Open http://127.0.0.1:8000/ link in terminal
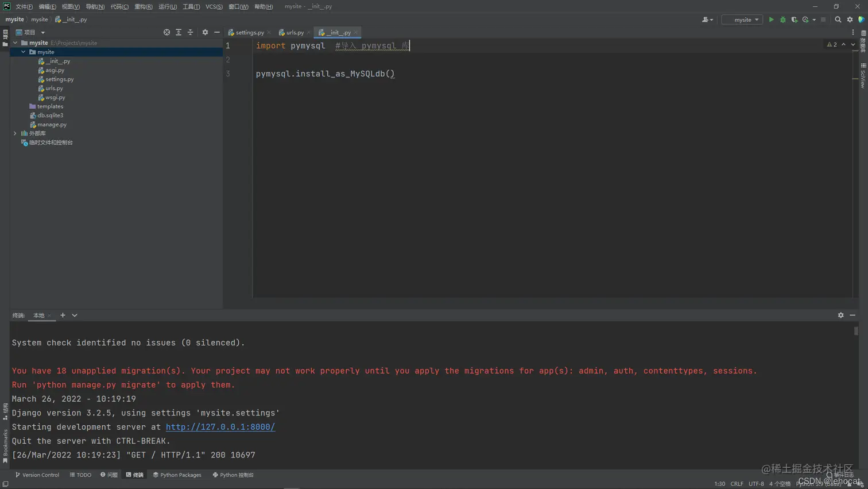 pos(220,427)
